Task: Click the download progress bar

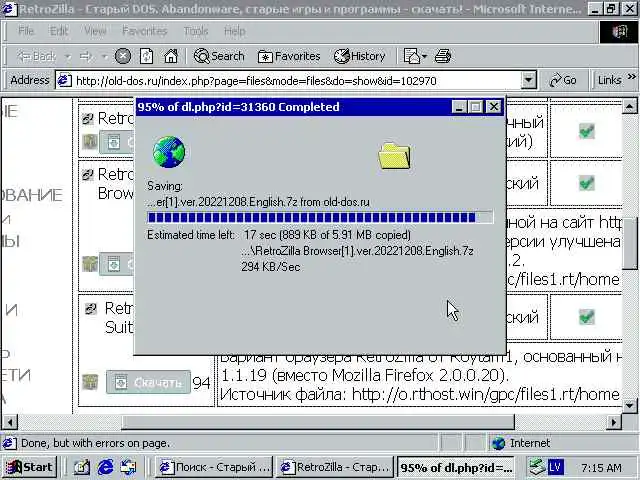Action: 320,217
